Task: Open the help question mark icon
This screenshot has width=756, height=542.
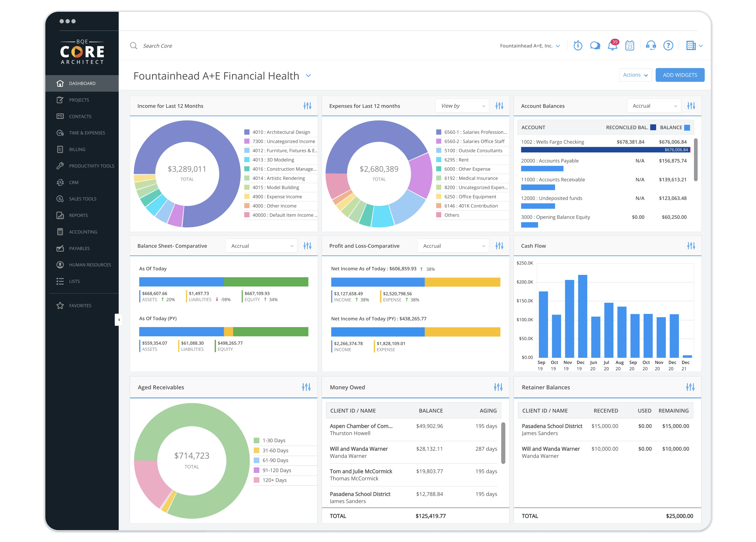Action: click(x=668, y=46)
